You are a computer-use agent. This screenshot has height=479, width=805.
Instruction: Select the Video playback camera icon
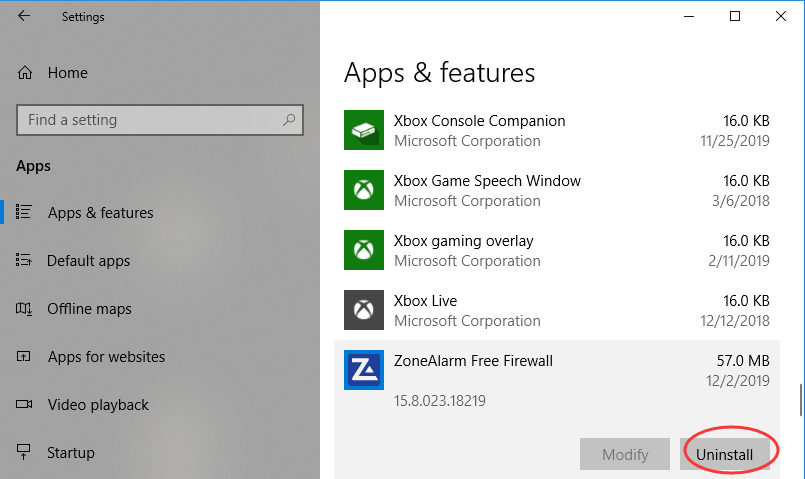point(24,405)
